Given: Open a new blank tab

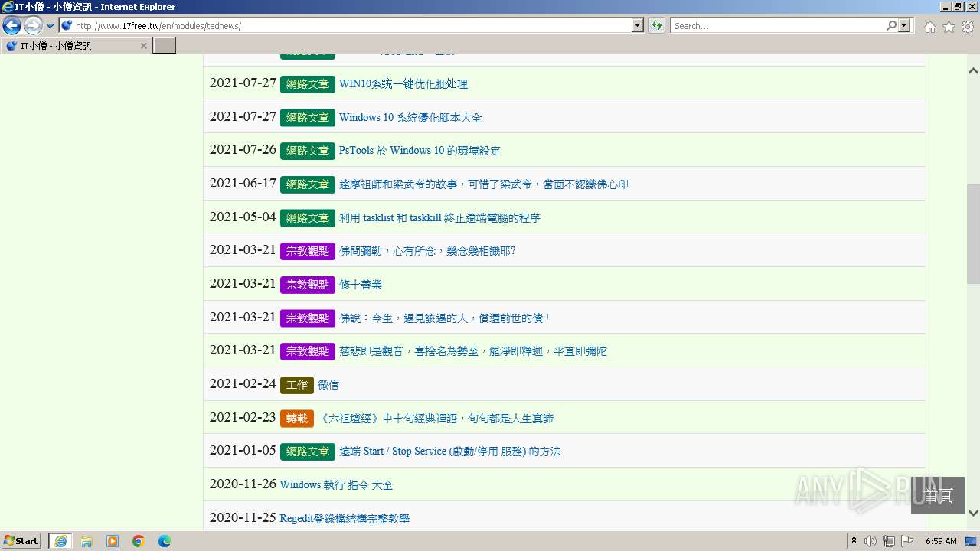Looking at the screenshot, I should (x=165, y=46).
